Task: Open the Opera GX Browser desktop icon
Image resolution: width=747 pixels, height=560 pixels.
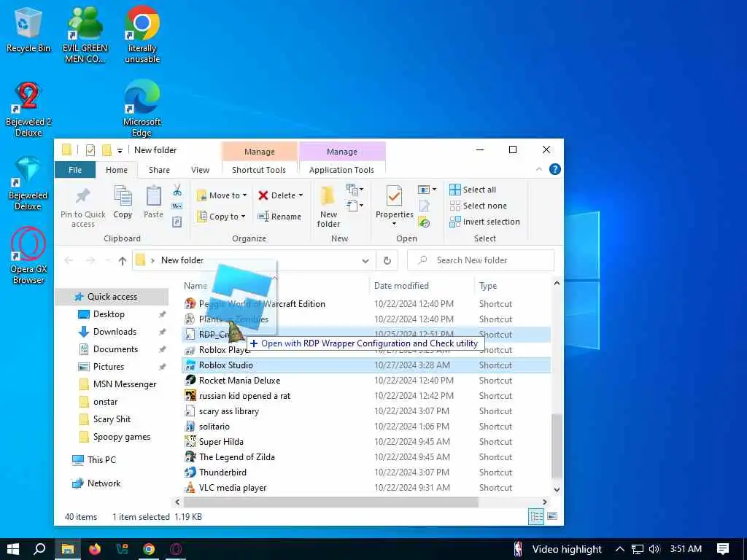Action: click(28, 256)
